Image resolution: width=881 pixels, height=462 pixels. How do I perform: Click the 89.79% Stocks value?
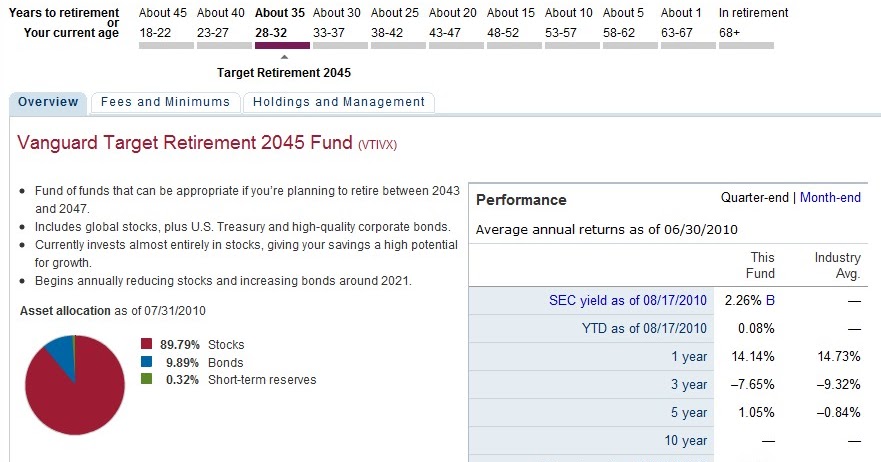[x=180, y=345]
